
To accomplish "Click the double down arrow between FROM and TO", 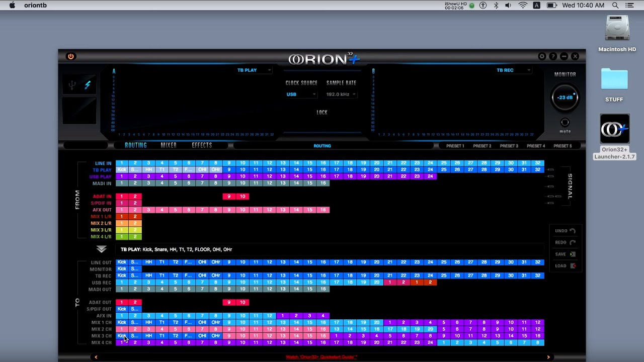I will pos(102,249).
